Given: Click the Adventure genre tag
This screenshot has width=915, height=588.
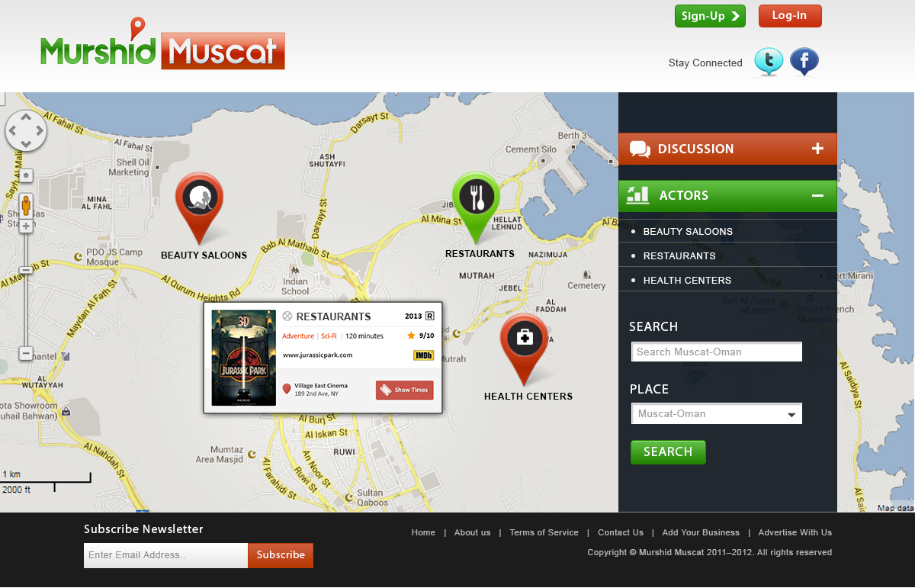Looking at the screenshot, I should [x=298, y=336].
